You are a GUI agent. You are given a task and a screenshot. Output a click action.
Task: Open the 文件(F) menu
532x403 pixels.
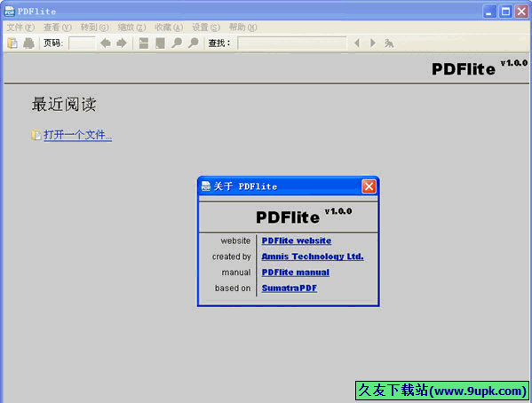21,28
